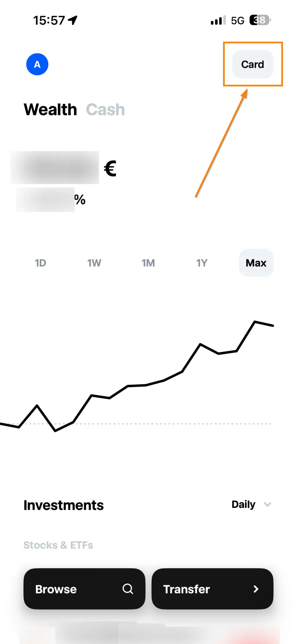Viewport: 297px width, 644px height.
Task: Select the 1D time range
Action: tap(41, 263)
